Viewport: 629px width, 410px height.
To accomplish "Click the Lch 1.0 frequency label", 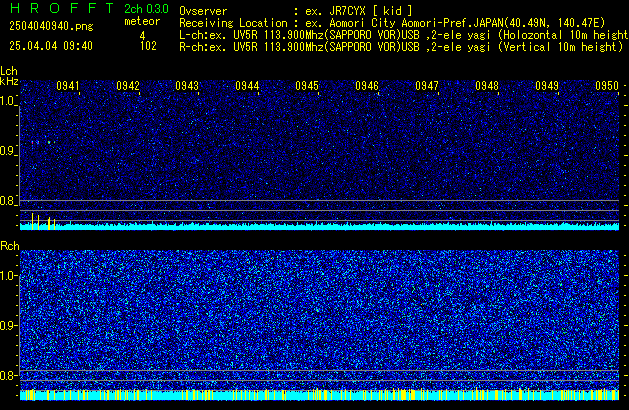I will (x=8, y=101).
